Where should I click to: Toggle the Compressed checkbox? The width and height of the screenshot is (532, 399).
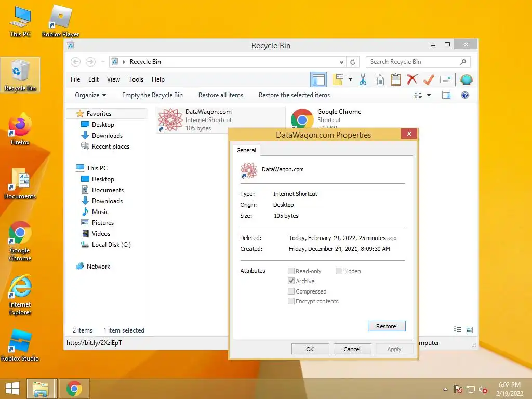tap(291, 291)
